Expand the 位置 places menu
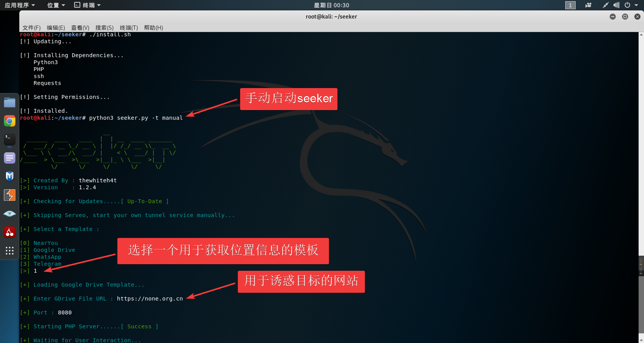This screenshot has width=644, height=343. click(56, 5)
